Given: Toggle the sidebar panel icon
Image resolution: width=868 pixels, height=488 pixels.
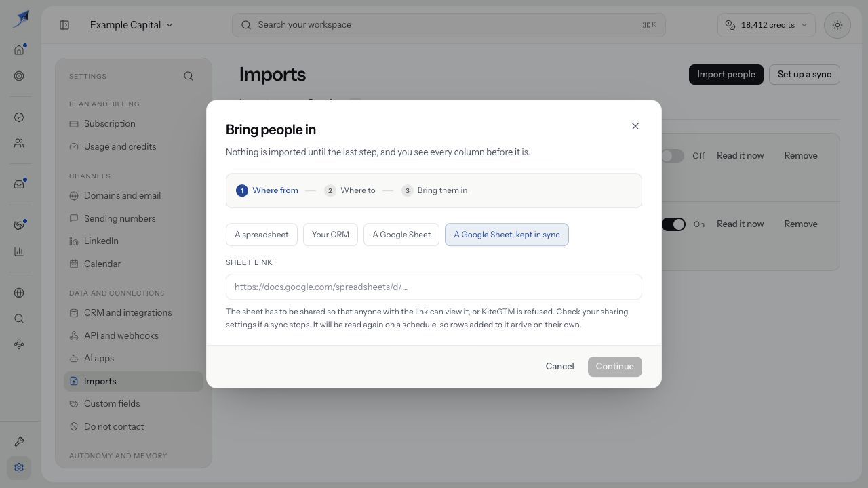Looking at the screenshot, I should (x=64, y=25).
